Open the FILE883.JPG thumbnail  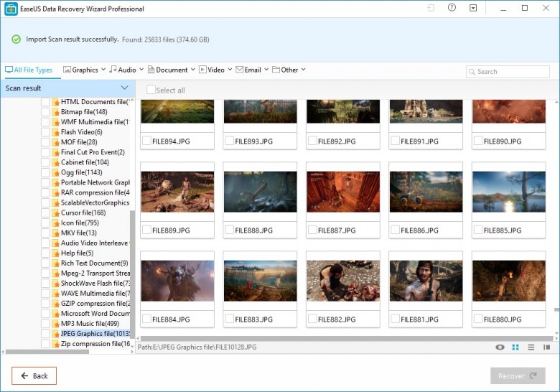(x=260, y=281)
